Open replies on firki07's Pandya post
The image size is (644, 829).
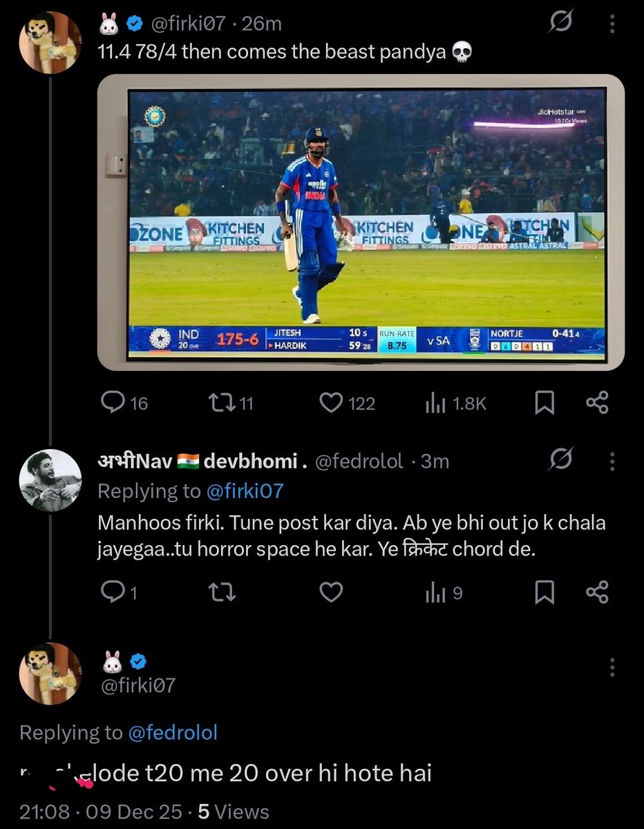point(124,403)
